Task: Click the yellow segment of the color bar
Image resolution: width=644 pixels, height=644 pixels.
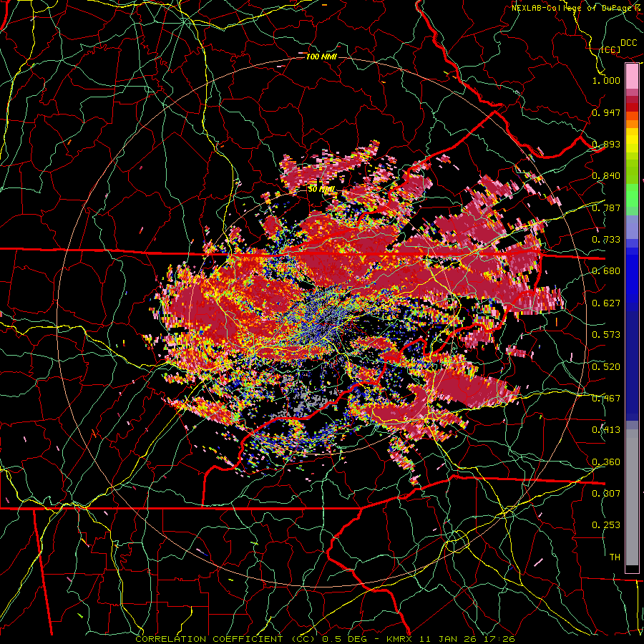Action: tap(632, 141)
